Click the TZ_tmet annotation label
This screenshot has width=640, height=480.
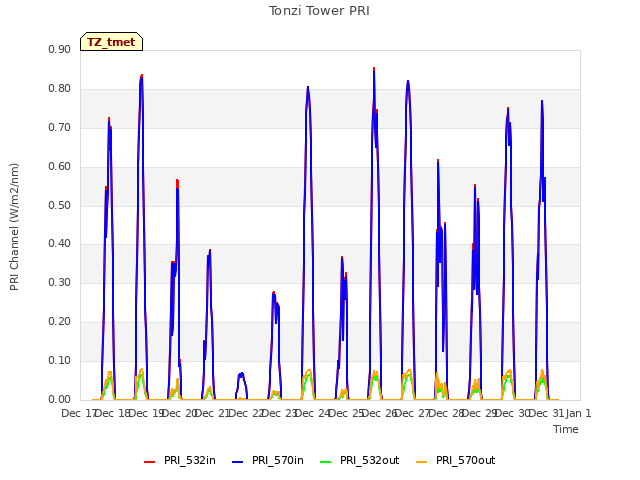tap(111, 42)
